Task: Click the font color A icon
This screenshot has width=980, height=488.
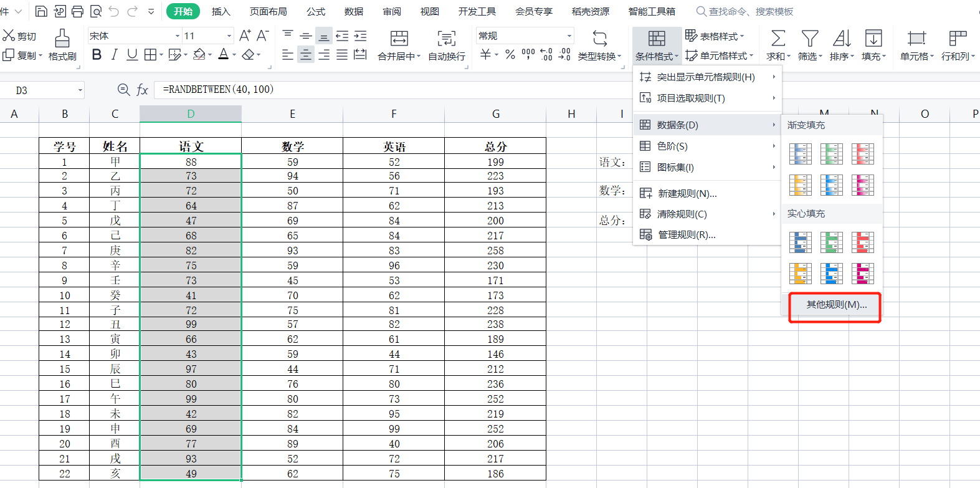Action: pos(224,55)
